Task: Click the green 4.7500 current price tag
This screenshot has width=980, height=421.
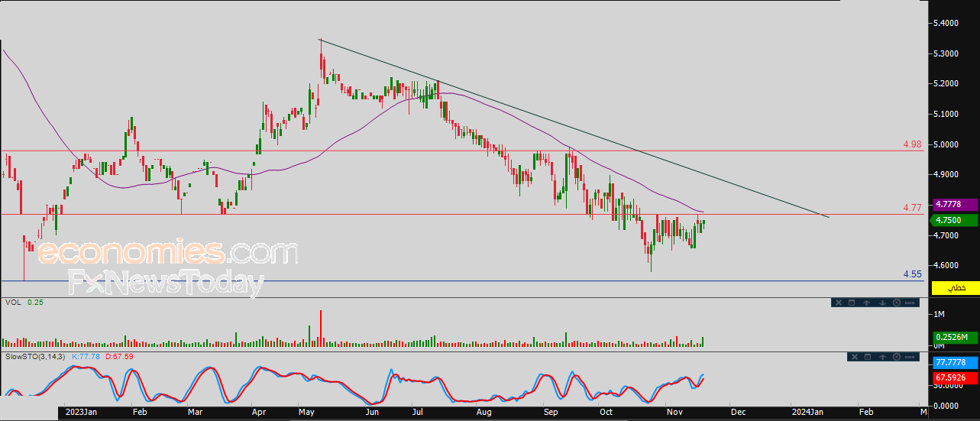Action: click(x=955, y=220)
